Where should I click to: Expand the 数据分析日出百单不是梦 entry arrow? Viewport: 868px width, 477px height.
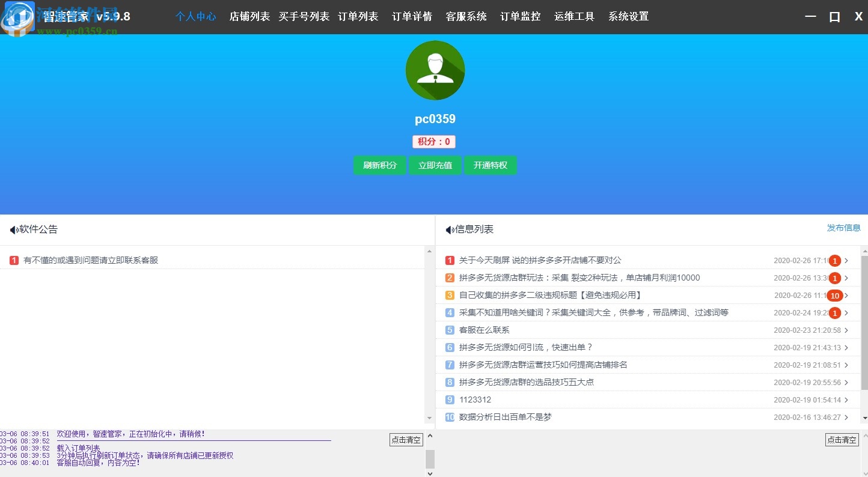click(x=847, y=417)
